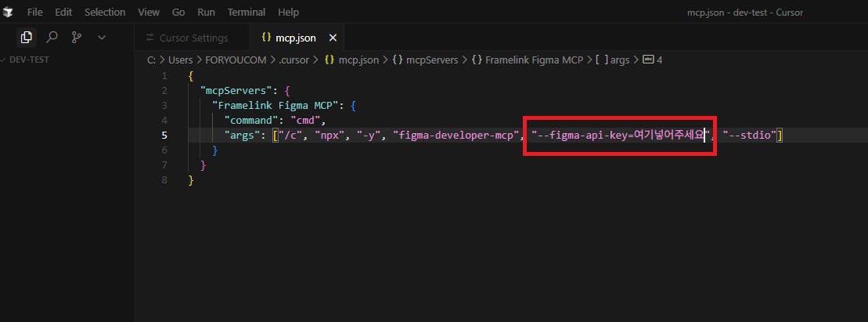Click the "cmd" value text
This screenshot has width=868, height=322.
pos(305,121)
